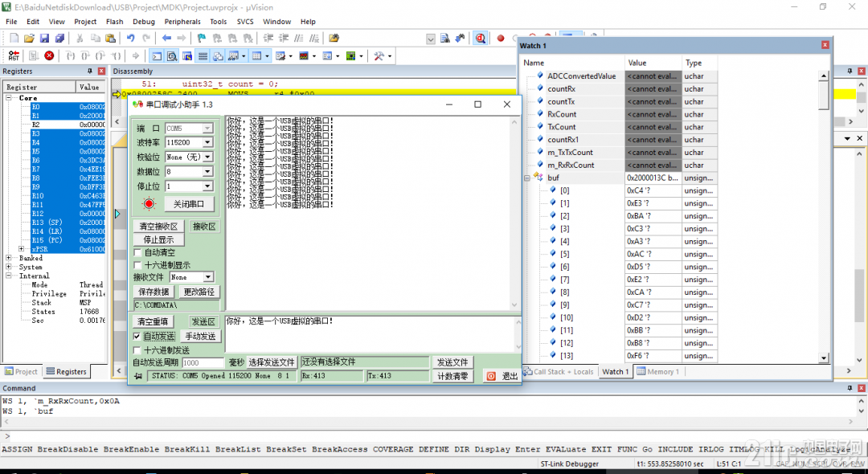Collapse the buf variable in Watch 1

click(x=527, y=178)
